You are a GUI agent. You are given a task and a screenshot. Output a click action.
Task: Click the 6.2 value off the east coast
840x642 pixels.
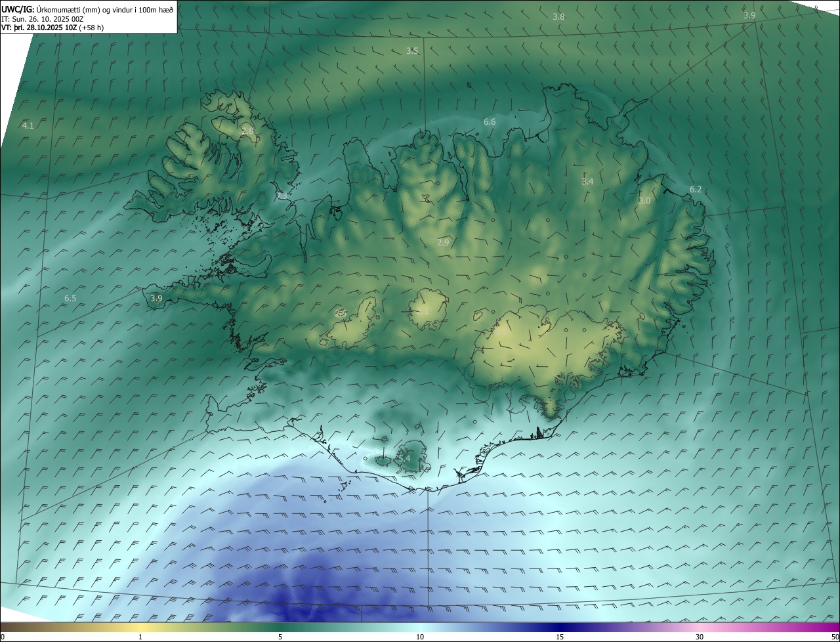(696, 190)
